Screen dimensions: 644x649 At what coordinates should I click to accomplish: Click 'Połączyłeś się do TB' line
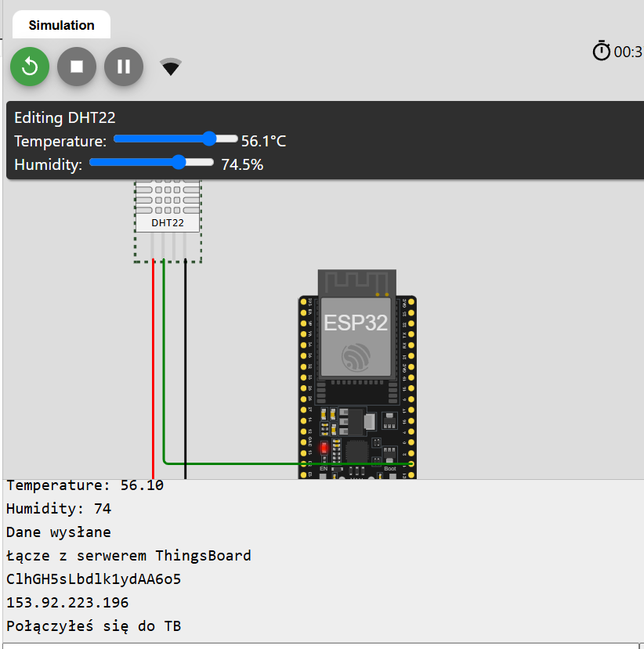(x=93, y=626)
